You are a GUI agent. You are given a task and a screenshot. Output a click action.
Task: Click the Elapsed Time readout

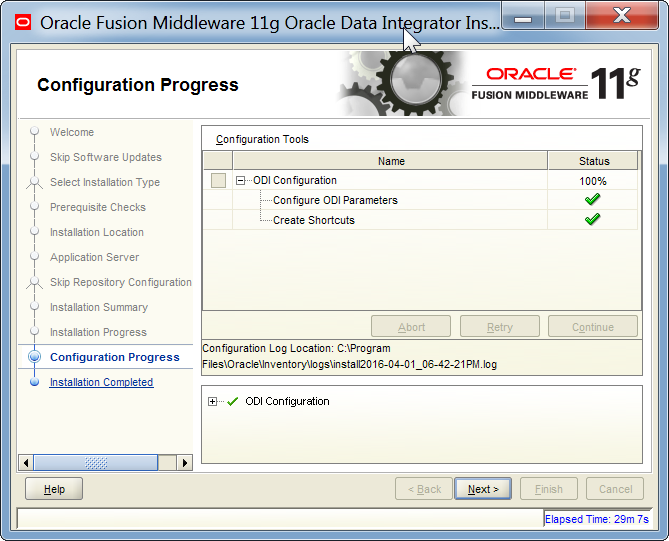(596, 519)
